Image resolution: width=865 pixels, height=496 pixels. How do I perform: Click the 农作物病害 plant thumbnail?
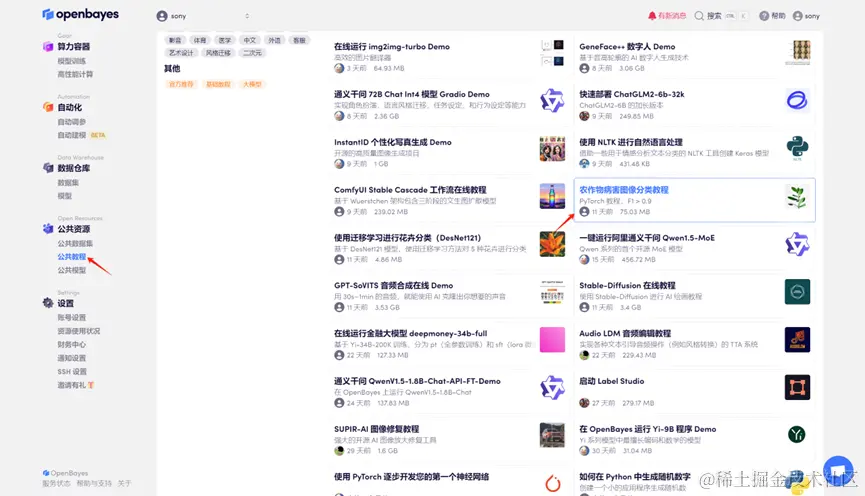coord(797,196)
